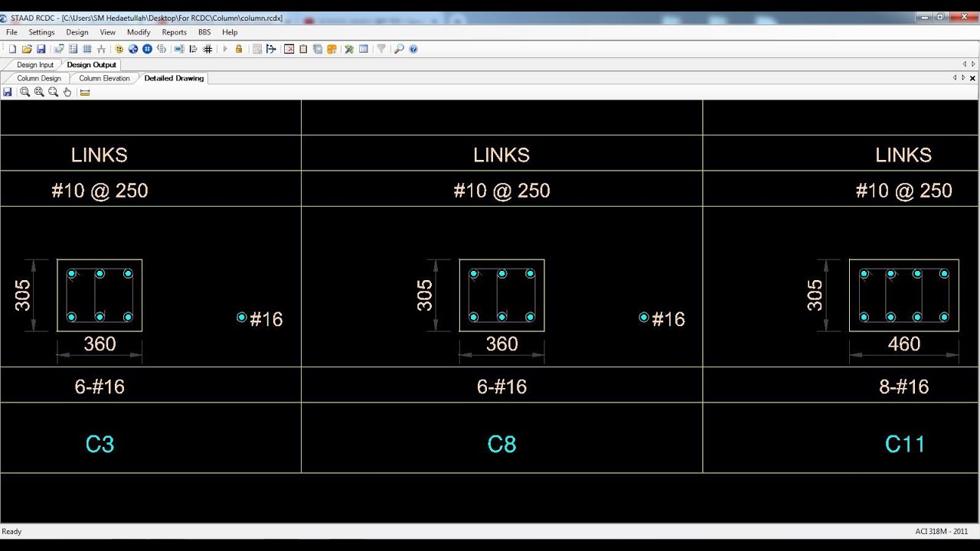This screenshot has width=980, height=551.
Task: Click the C3 column label
Action: (100, 444)
